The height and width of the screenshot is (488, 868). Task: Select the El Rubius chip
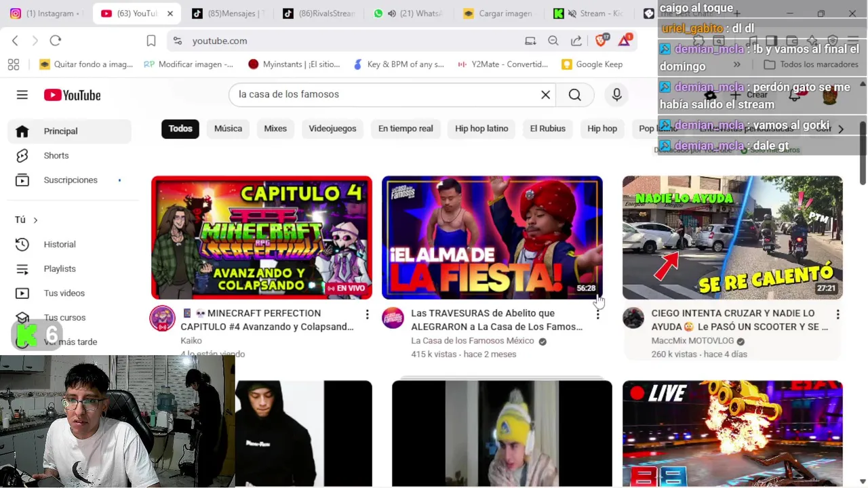pyautogui.click(x=548, y=129)
